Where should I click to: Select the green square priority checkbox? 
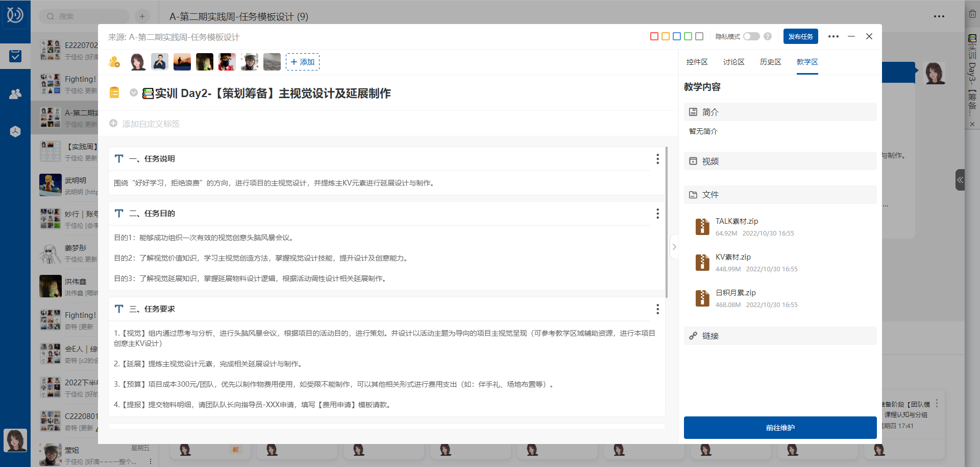(688, 36)
